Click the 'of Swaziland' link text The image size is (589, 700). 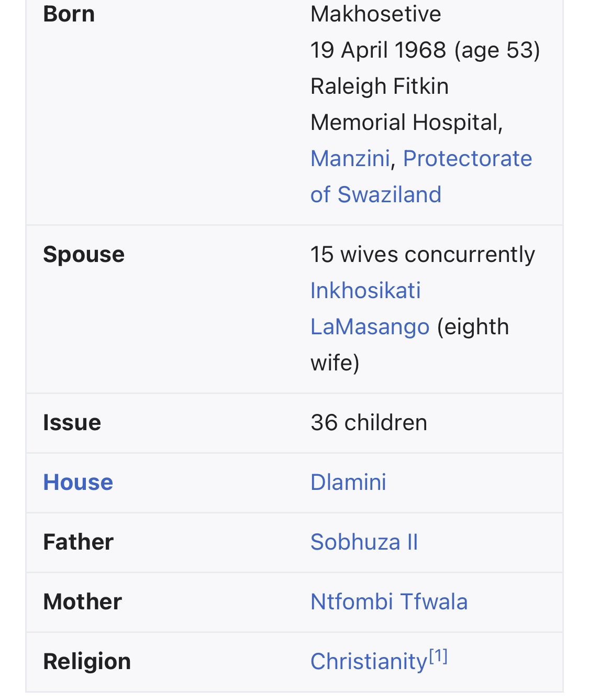point(375,194)
